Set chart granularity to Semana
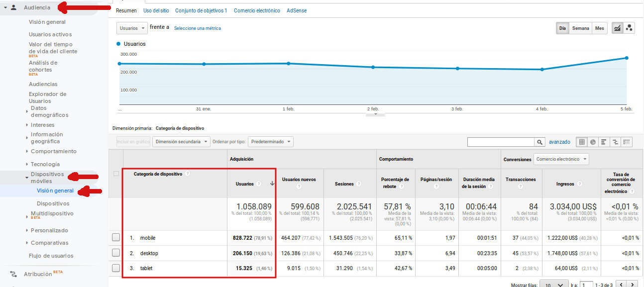Screen dimensions: 644x287 tap(580, 28)
